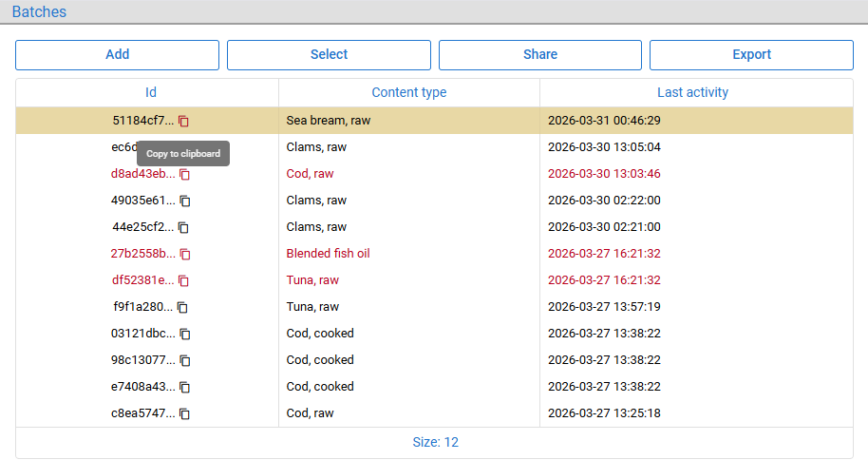The width and height of the screenshot is (868, 460).
Task: Copy batch d8ad43eb id to clipboard
Action: tap(185, 174)
